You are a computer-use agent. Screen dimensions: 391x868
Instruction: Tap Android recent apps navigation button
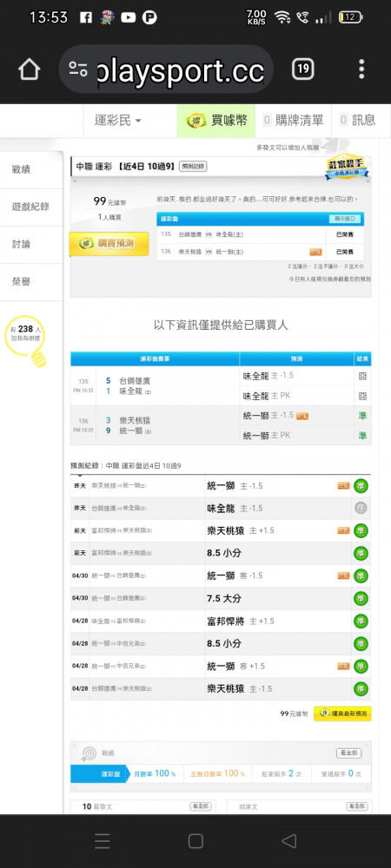coord(102,841)
